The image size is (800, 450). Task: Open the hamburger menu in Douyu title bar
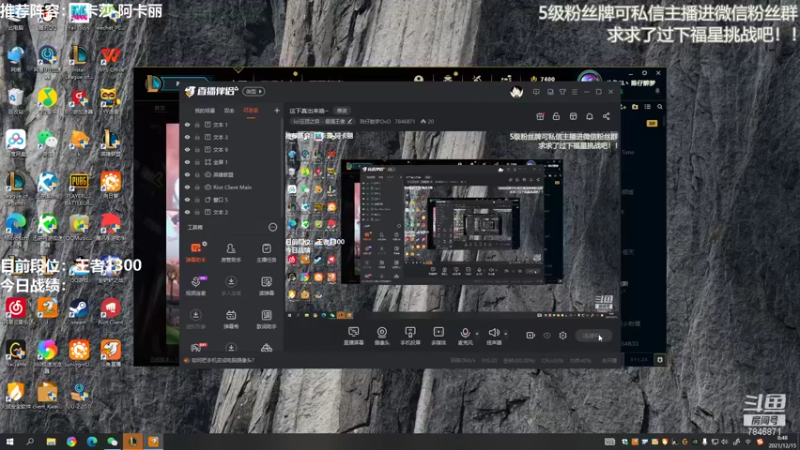574,92
